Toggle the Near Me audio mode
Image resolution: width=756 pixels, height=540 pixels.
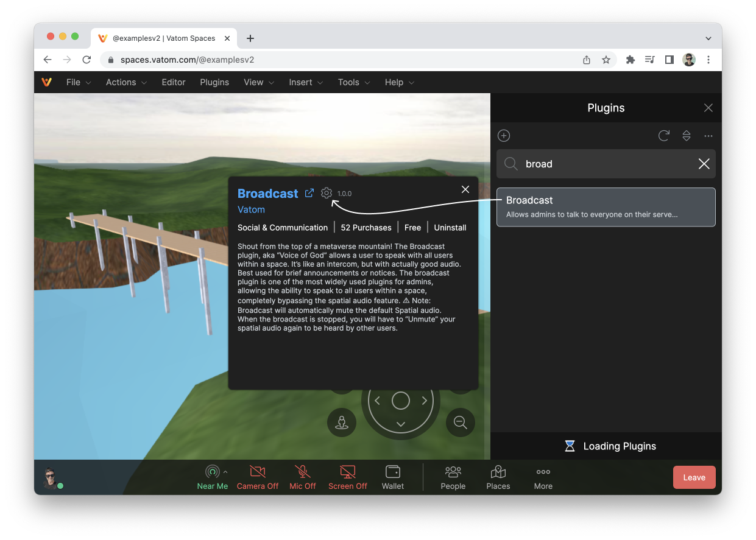point(212,477)
